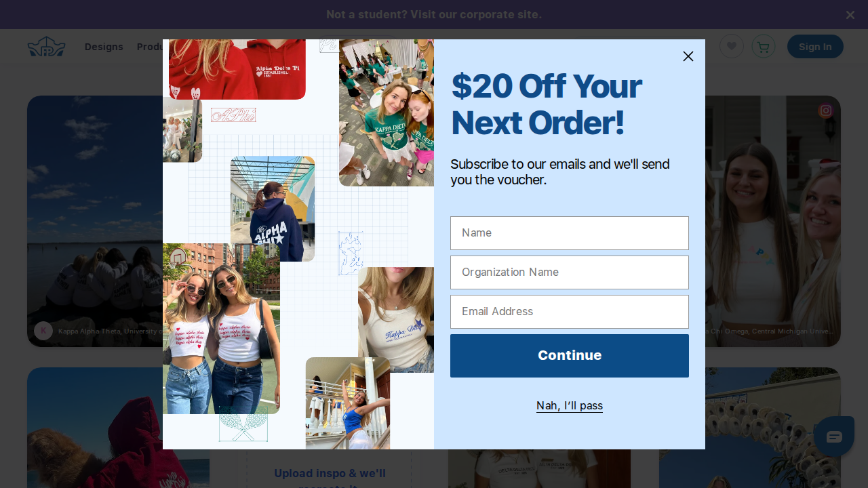Click the "Nah, I'll pass" link
The width and height of the screenshot is (868, 488).
point(570,405)
